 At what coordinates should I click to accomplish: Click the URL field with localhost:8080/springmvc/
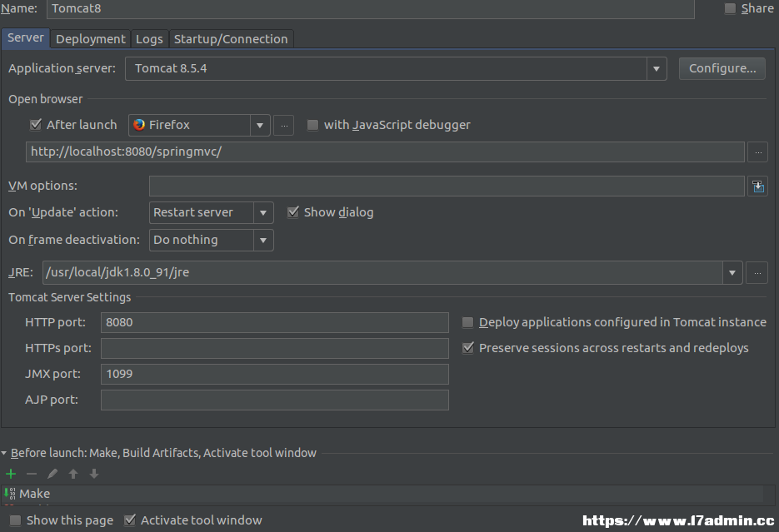coord(385,152)
